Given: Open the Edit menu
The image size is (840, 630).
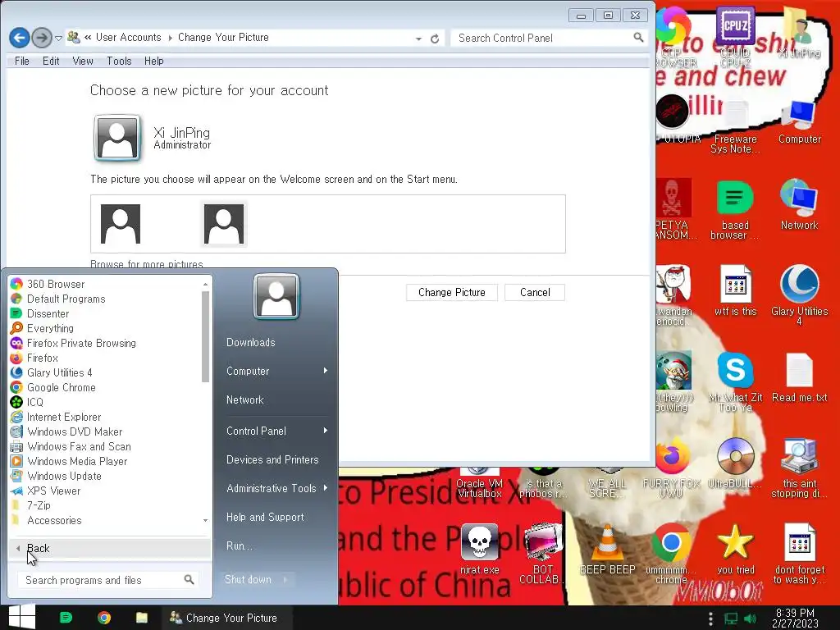Looking at the screenshot, I should tap(51, 61).
